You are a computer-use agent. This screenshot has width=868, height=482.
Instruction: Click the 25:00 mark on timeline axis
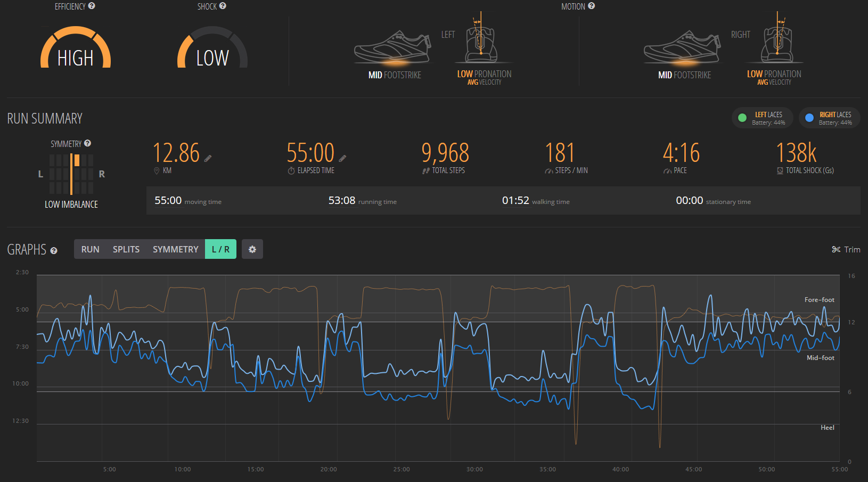(402, 469)
